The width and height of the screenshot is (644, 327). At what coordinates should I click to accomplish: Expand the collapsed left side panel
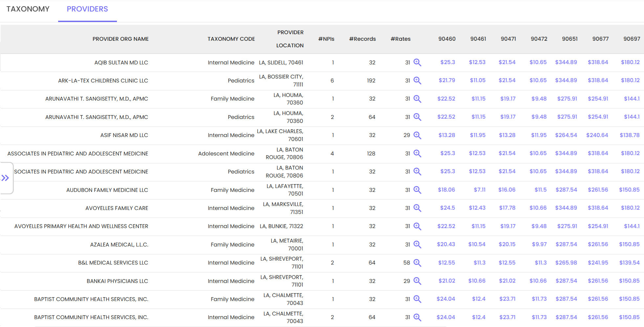coord(5,178)
